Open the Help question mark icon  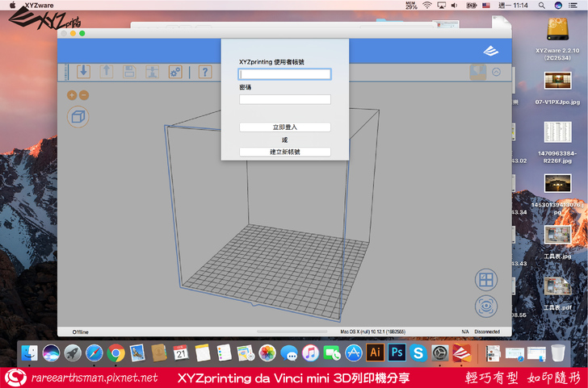click(x=205, y=72)
